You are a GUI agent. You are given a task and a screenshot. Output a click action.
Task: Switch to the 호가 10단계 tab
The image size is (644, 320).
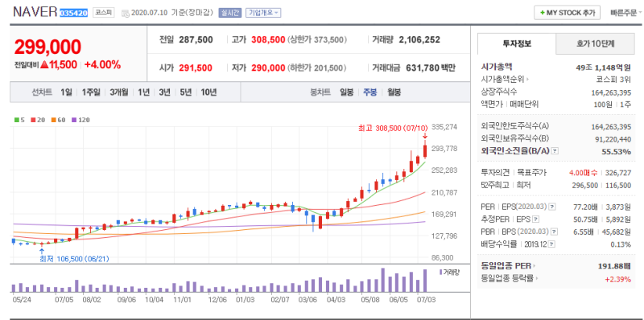pyautogui.click(x=595, y=44)
